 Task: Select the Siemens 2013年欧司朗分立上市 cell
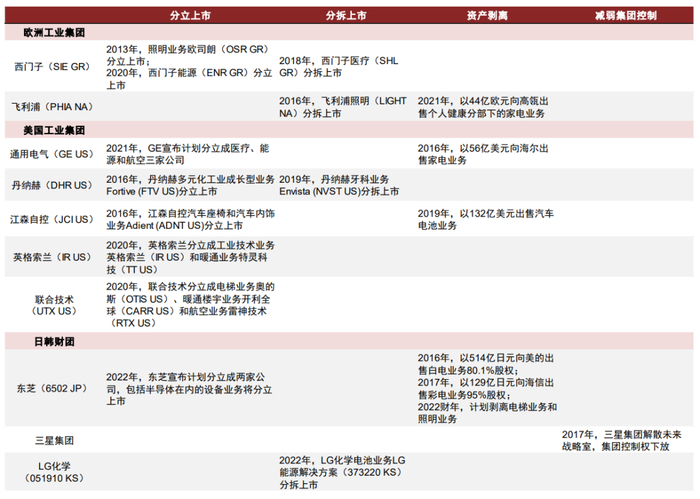(189, 67)
